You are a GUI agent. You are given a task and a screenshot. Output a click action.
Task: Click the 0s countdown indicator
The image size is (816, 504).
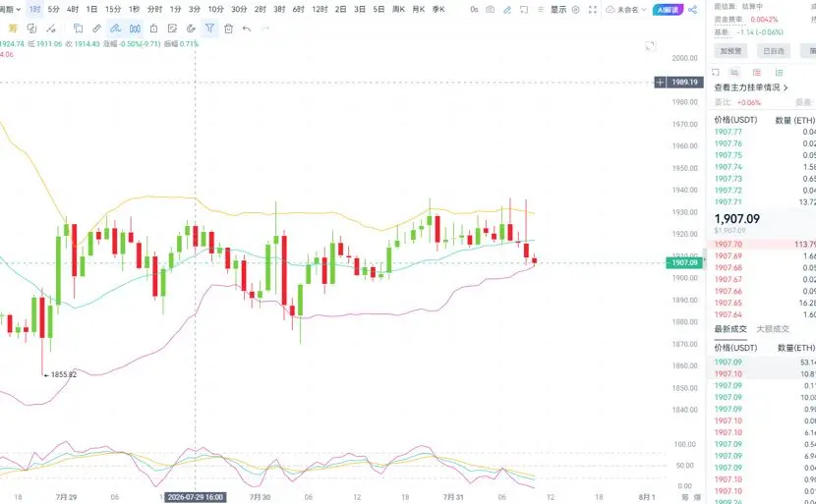pos(474,10)
